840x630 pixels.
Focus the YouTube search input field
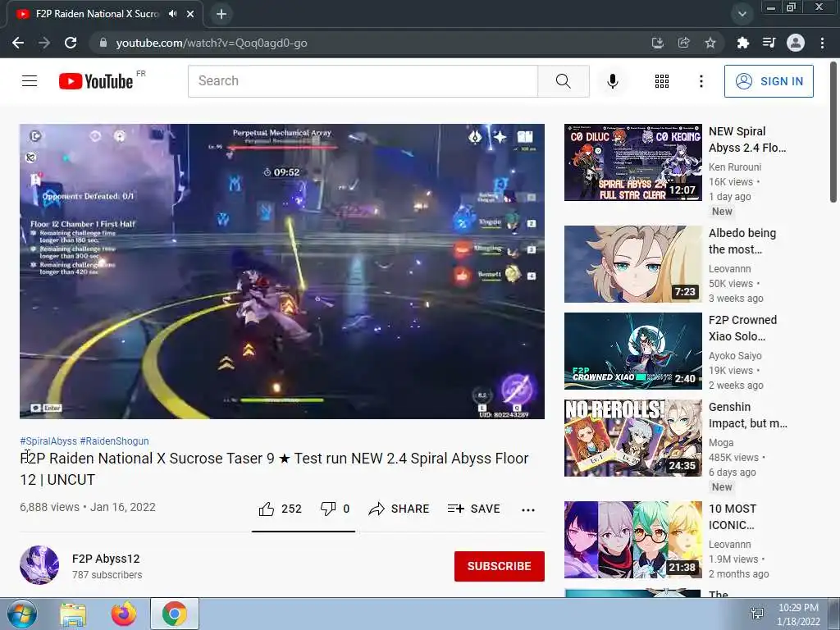363,81
